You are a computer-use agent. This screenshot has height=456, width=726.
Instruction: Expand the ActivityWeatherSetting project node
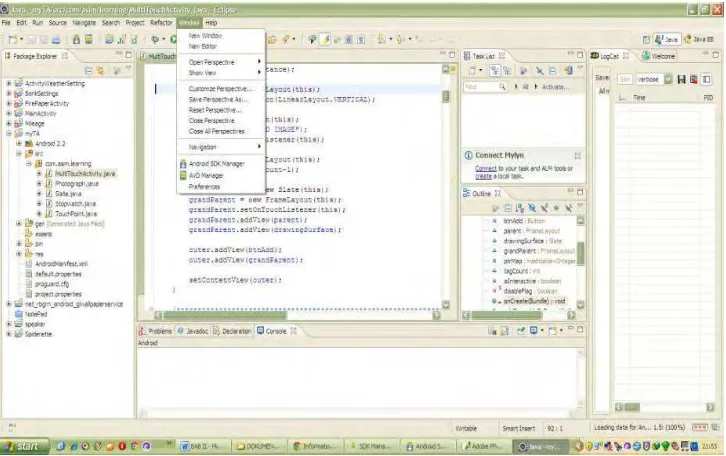(9, 83)
